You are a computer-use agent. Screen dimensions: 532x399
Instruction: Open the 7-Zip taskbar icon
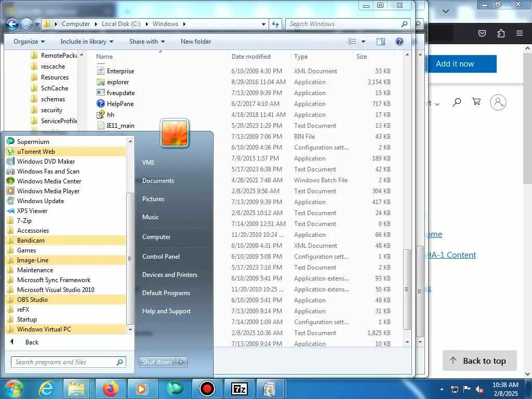[x=239, y=389]
